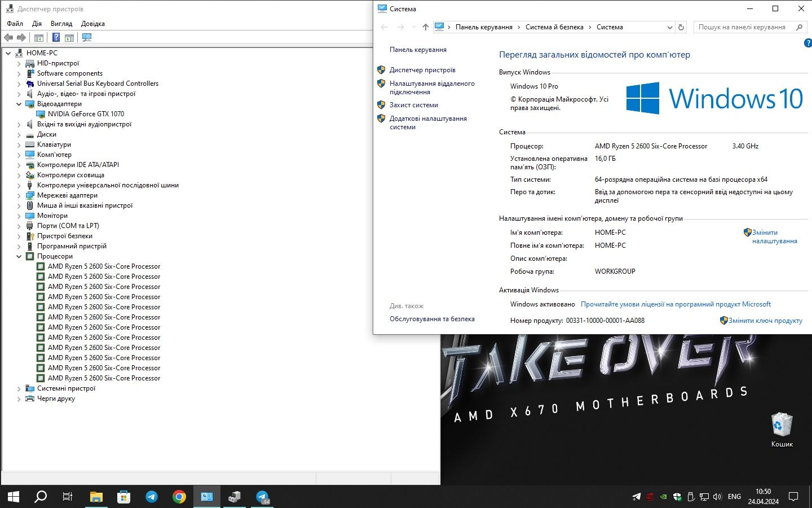The image size is (812, 508).
Task: Open the Захист системи link
Action: pyautogui.click(x=414, y=105)
